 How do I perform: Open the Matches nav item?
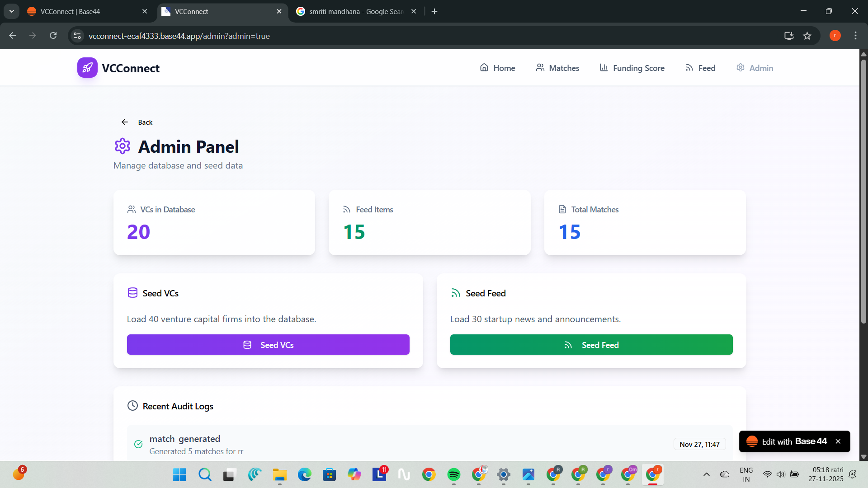[557, 68]
